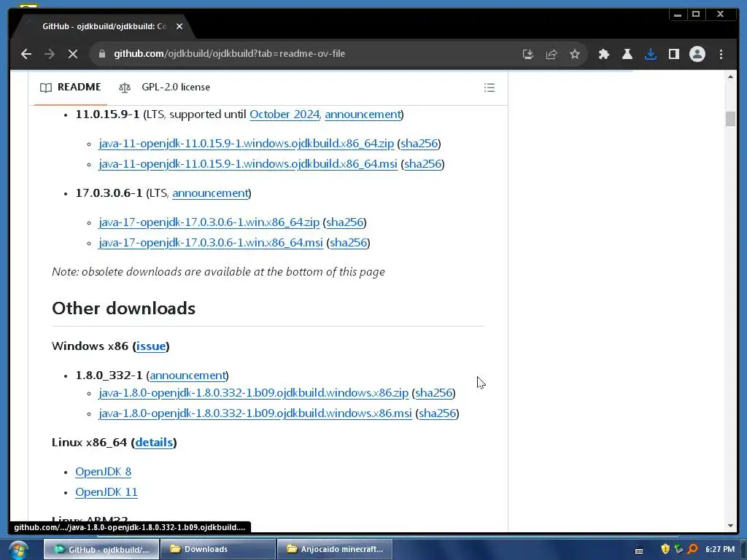This screenshot has height=560, width=747.
Task: Download java-17-openjdk win x86_64 zip
Action: (x=209, y=222)
